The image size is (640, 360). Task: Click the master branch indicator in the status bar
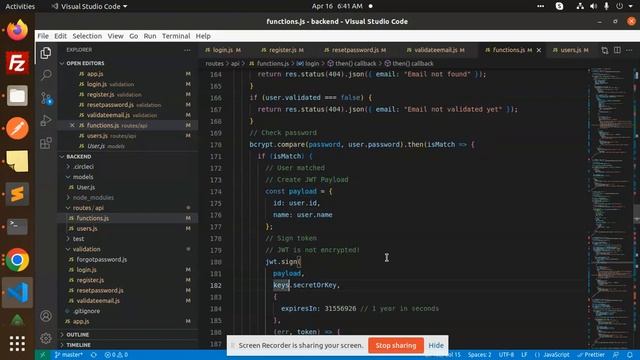tap(69, 355)
